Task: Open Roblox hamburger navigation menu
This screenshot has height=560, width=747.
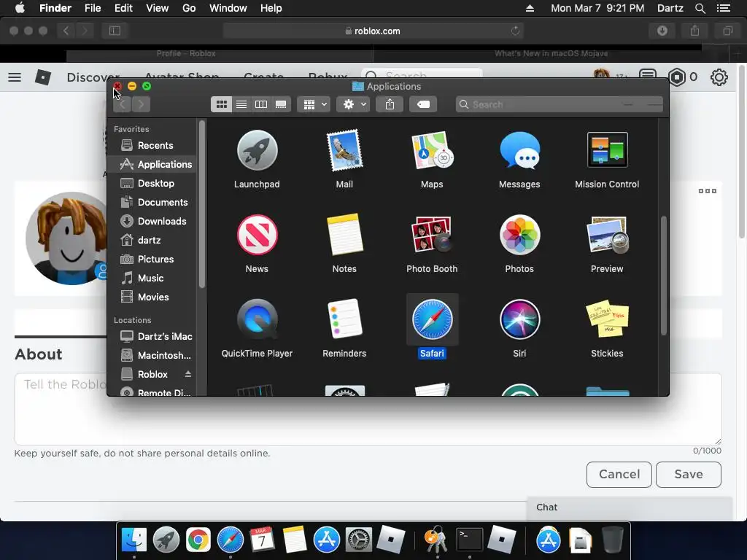Action: pyautogui.click(x=15, y=77)
